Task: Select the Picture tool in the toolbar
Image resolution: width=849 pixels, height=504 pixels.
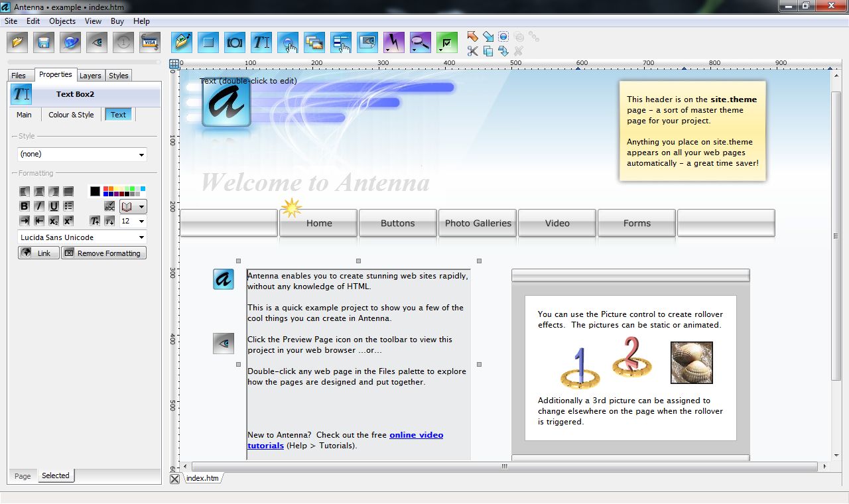Action: point(182,42)
